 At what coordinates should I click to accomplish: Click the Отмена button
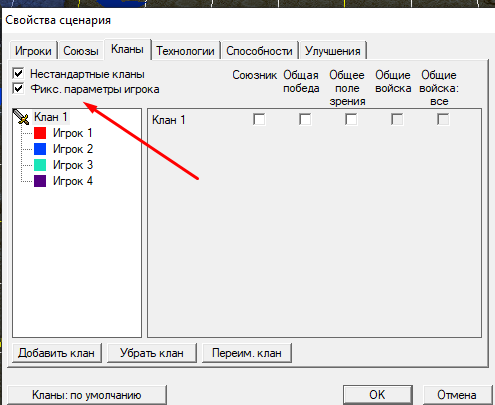457,395
